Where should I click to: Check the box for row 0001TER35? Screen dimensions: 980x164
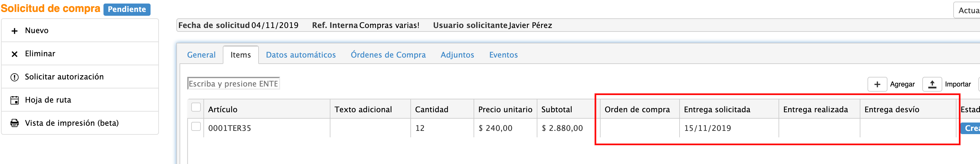pos(196,126)
